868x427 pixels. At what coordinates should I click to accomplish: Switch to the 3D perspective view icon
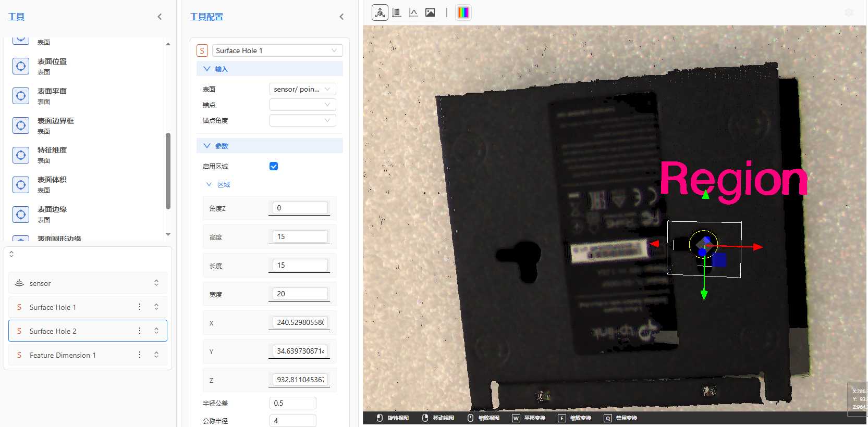[x=380, y=12]
